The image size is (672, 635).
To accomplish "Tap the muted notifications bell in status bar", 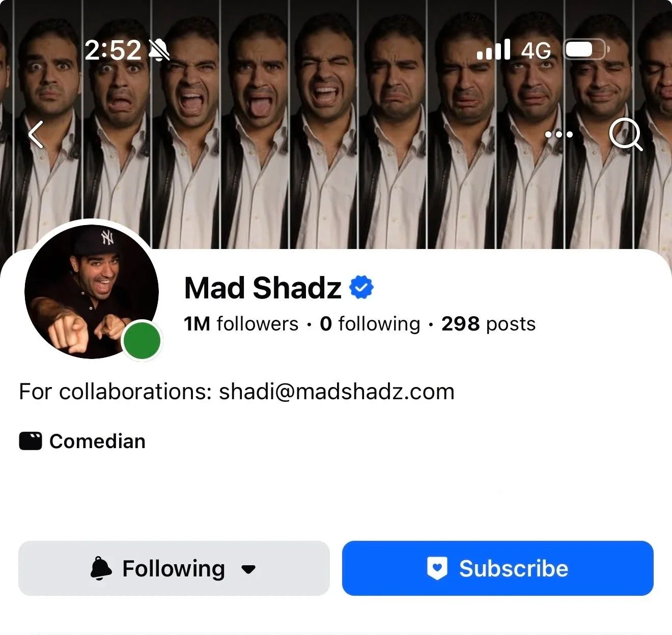I will pos(159,50).
